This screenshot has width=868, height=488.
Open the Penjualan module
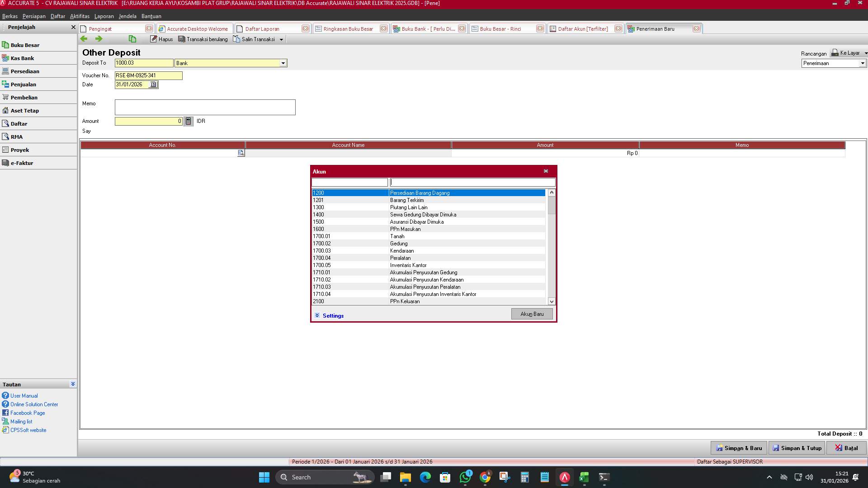tap(24, 84)
